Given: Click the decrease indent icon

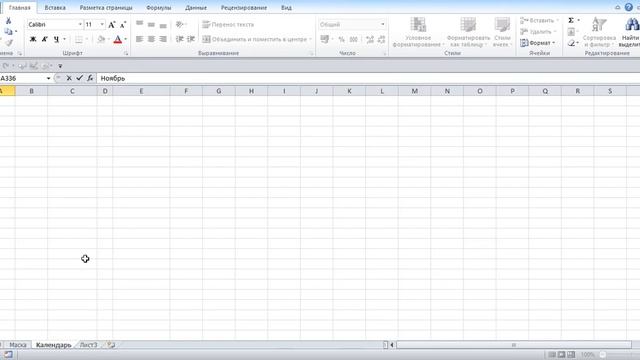Looking at the screenshot, I should coord(180,39).
